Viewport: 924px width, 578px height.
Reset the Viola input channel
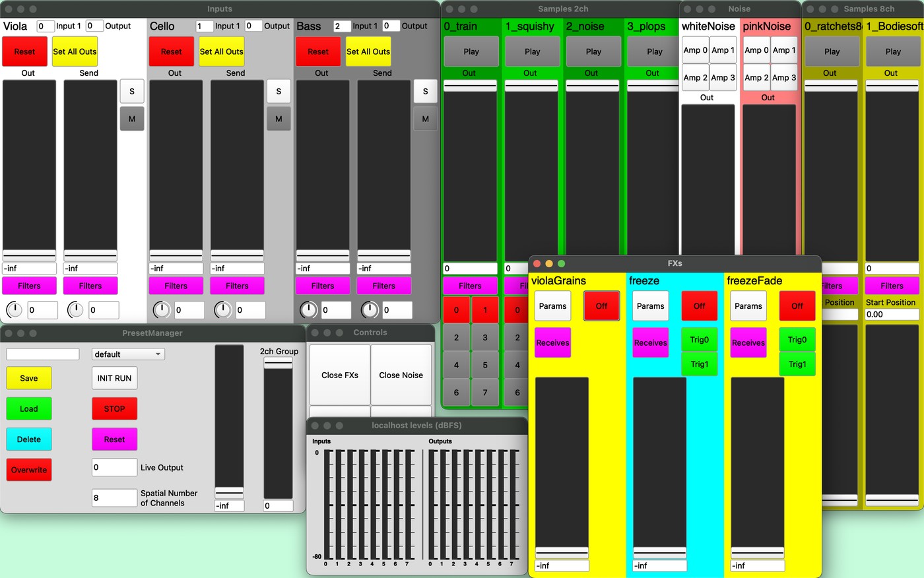pos(24,51)
